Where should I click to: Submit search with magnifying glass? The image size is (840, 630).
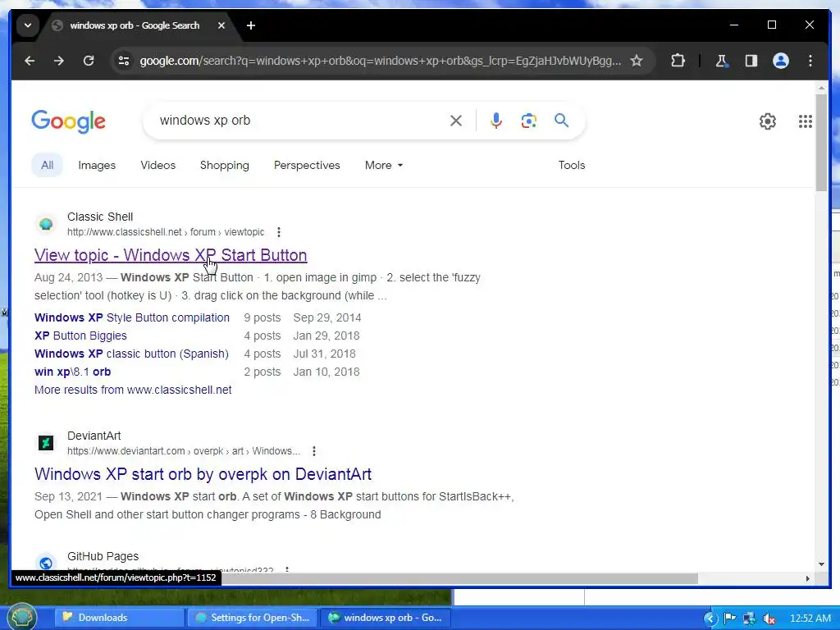[561, 121]
